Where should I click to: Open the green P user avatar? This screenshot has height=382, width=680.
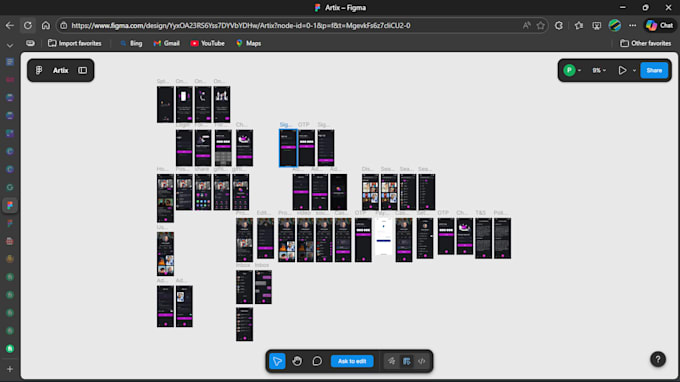click(569, 70)
